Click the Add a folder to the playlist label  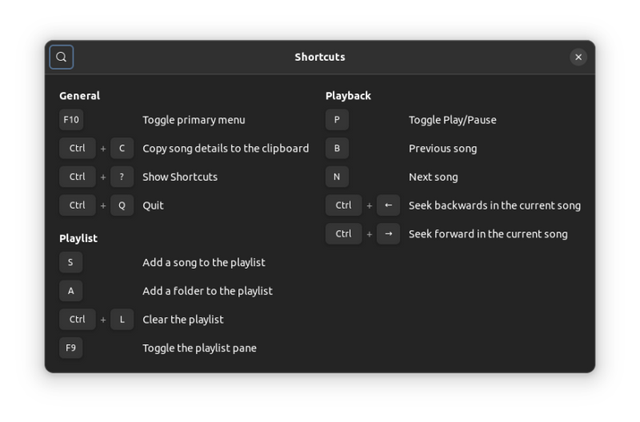pos(207,291)
